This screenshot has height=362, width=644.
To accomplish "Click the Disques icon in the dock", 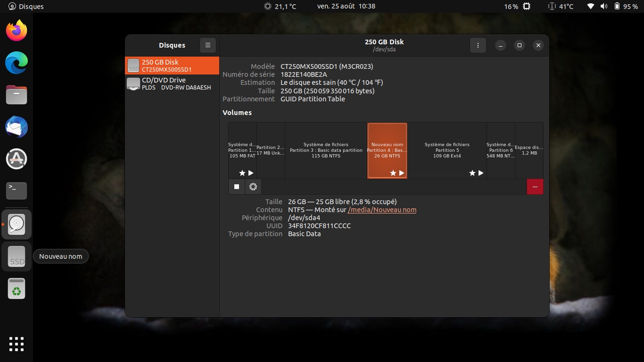I will (17, 224).
